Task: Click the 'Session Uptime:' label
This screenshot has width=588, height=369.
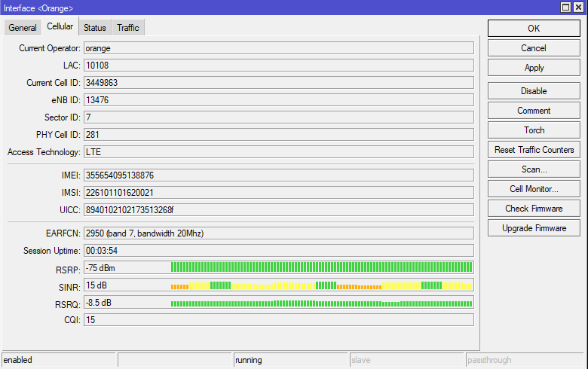Action: 52,251
